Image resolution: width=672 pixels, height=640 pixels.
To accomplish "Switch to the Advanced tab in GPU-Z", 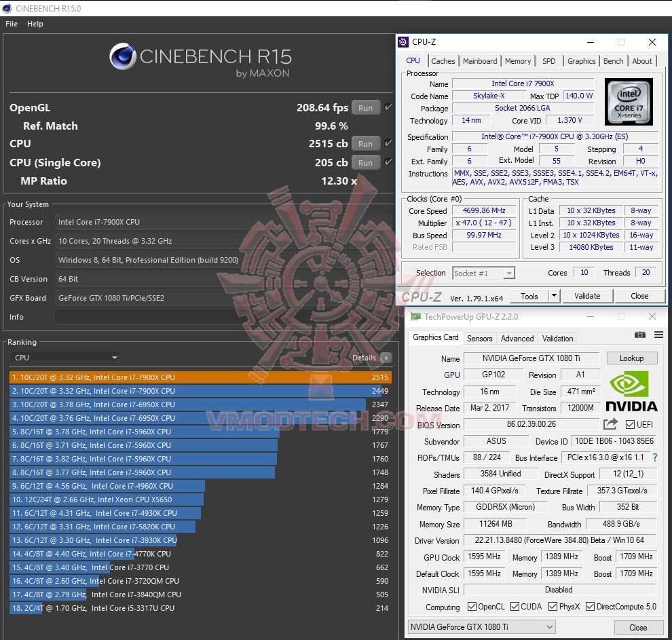I will pos(517,339).
